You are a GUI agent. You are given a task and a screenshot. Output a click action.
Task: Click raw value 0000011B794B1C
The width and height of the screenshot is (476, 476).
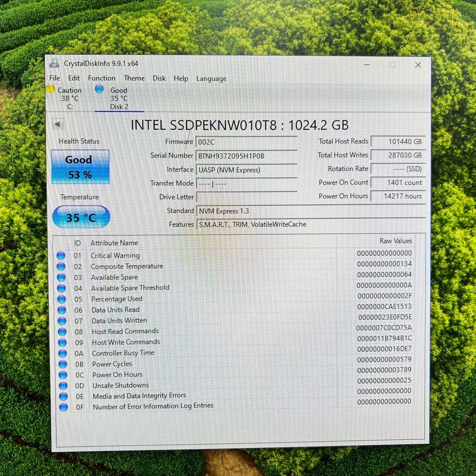pyautogui.click(x=384, y=338)
